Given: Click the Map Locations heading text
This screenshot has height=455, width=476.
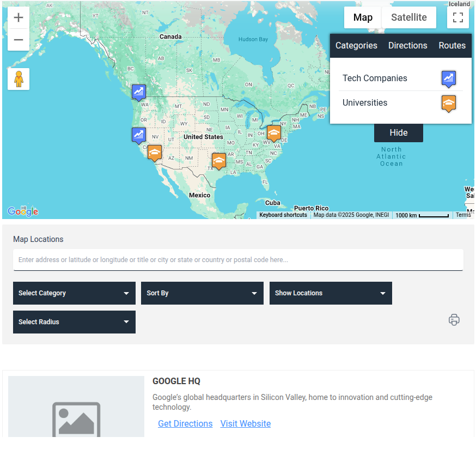Looking at the screenshot, I should click(x=38, y=239).
